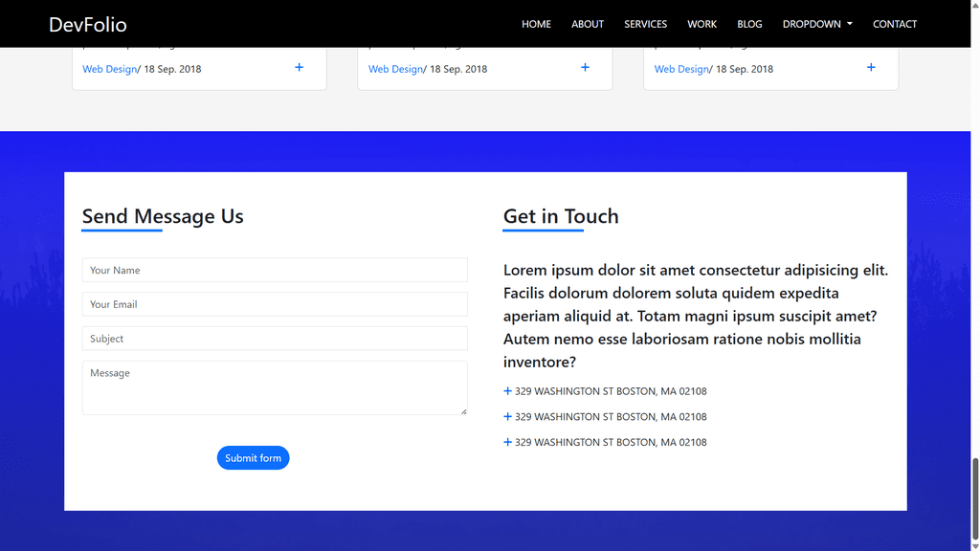
Task: Click the plus icon beside the second address
Action: pyautogui.click(x=507, y=417)
